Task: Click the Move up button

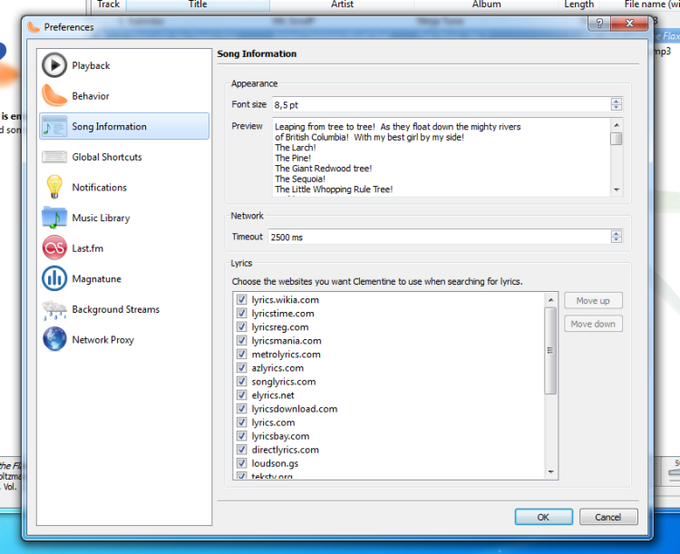Action: [x=593, y=301]
